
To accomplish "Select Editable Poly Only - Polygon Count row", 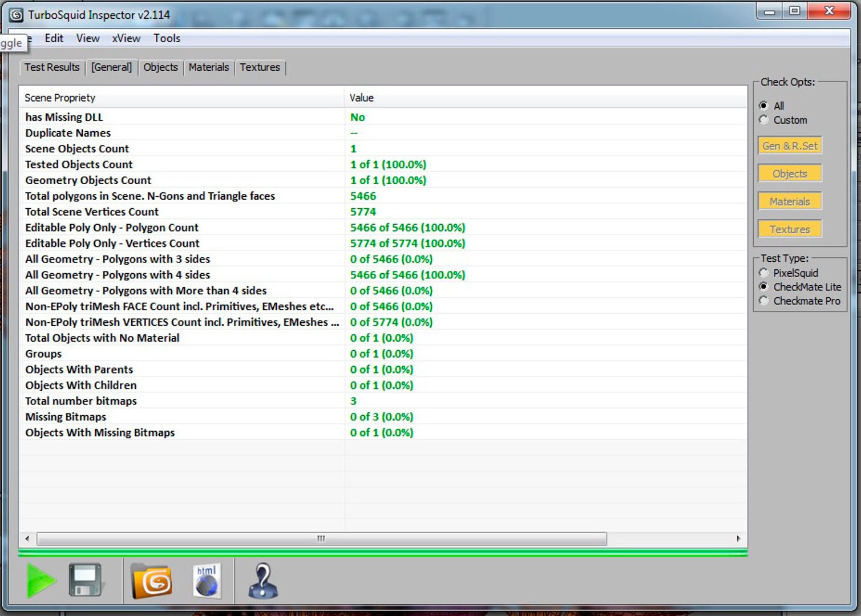I will [x=383, y=228].
